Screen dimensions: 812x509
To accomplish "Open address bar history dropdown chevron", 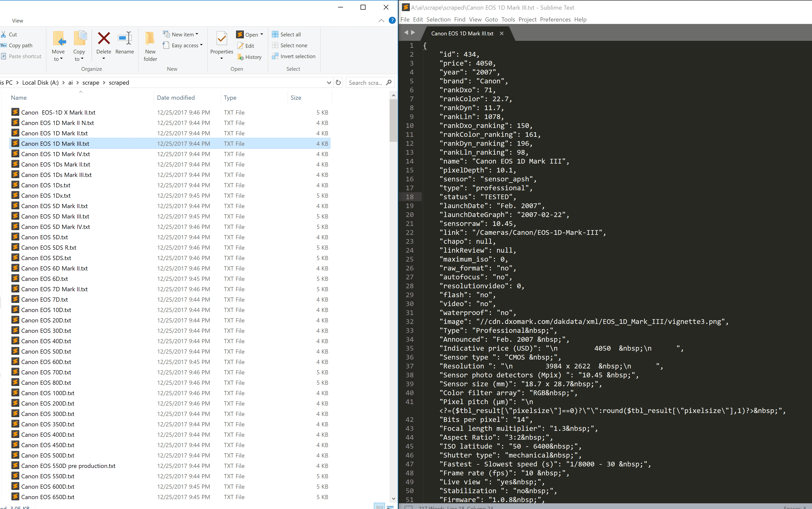I will [329, 83].
